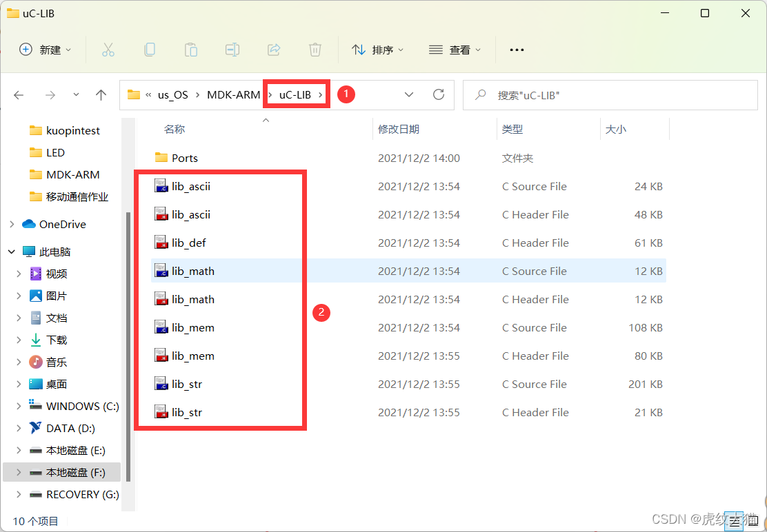Screen dimensions: 767x532
Task: Sort by the 修改日期 column header
Action: click(399, 130)
